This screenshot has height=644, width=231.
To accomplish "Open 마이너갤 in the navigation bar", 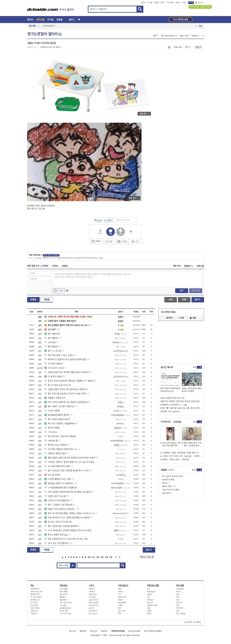I will [x=40, y=20].
